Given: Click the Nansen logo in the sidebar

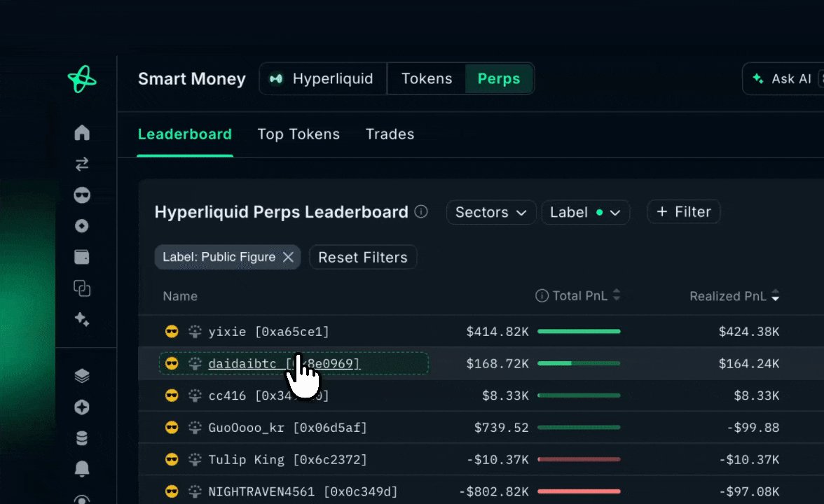Looking at the screenshot, I should coord(82,79).
